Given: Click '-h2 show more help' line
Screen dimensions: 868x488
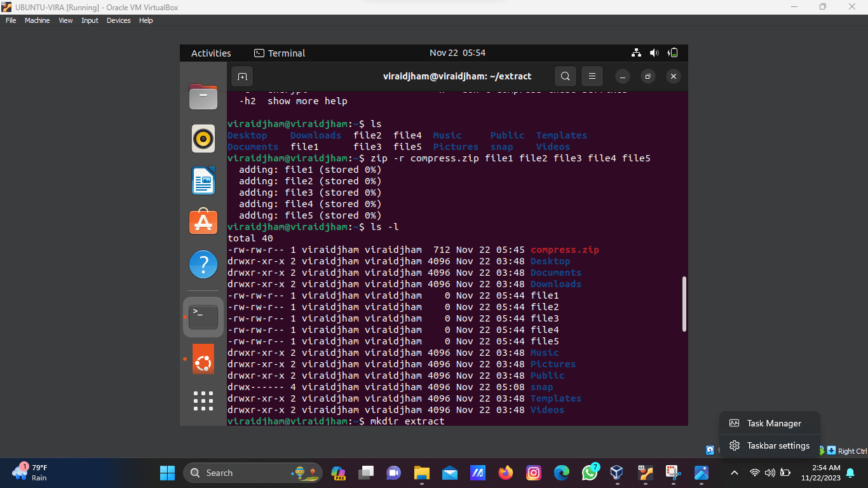Looking at the screenshot, I should 294,101.
